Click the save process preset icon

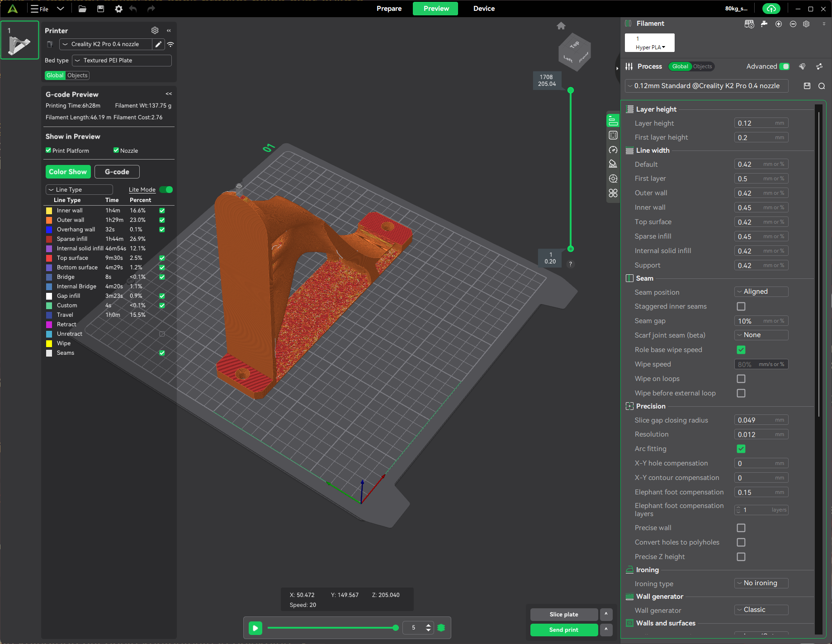coord(807,86)
